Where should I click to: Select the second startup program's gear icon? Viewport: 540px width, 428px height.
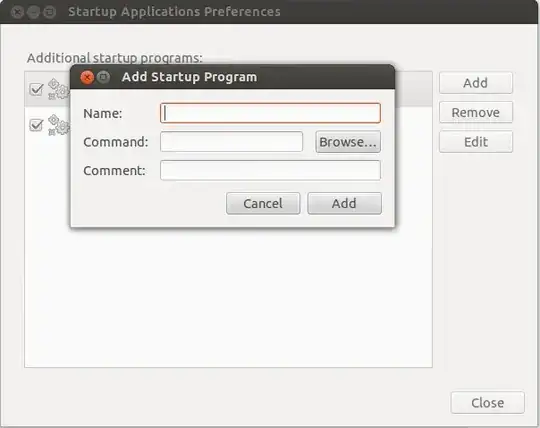click(59, 125)
